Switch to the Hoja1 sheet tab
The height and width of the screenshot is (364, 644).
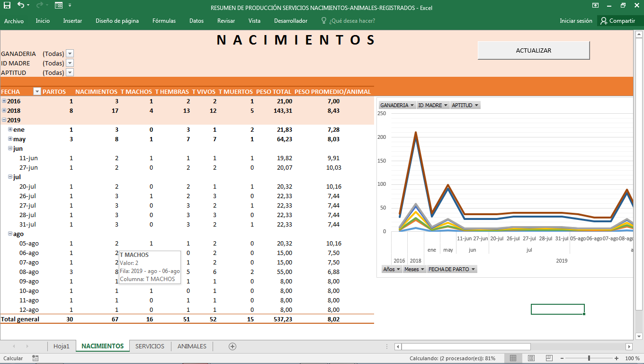(62, 346)
